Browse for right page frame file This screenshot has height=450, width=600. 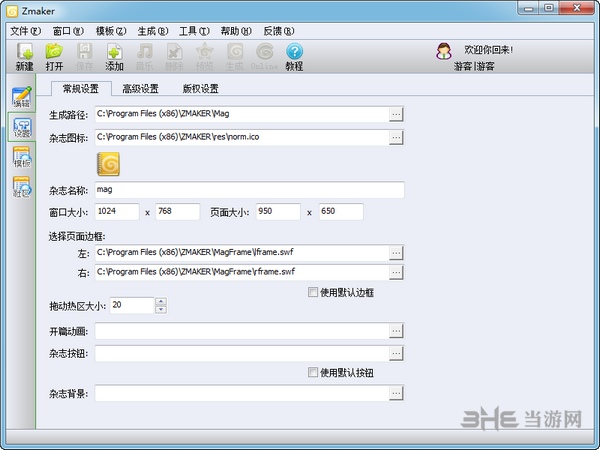[396, 272]
